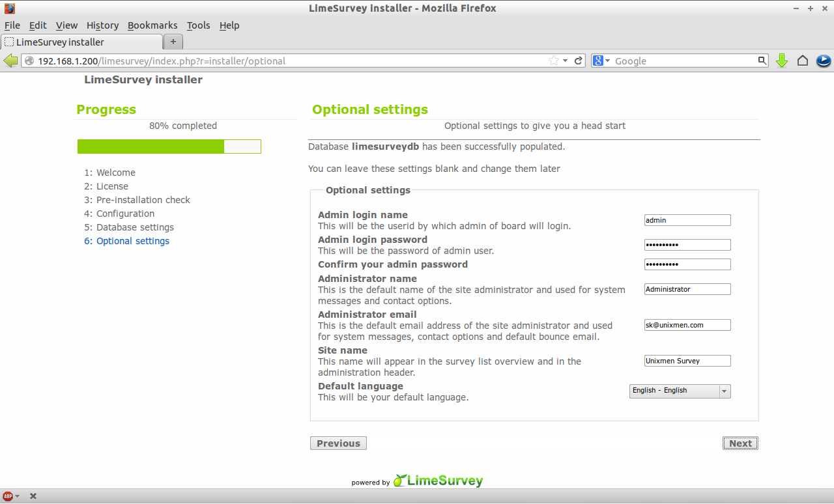The image size is (834, 504).
Task: Open the Tools menu
Action: click(198, 25)
